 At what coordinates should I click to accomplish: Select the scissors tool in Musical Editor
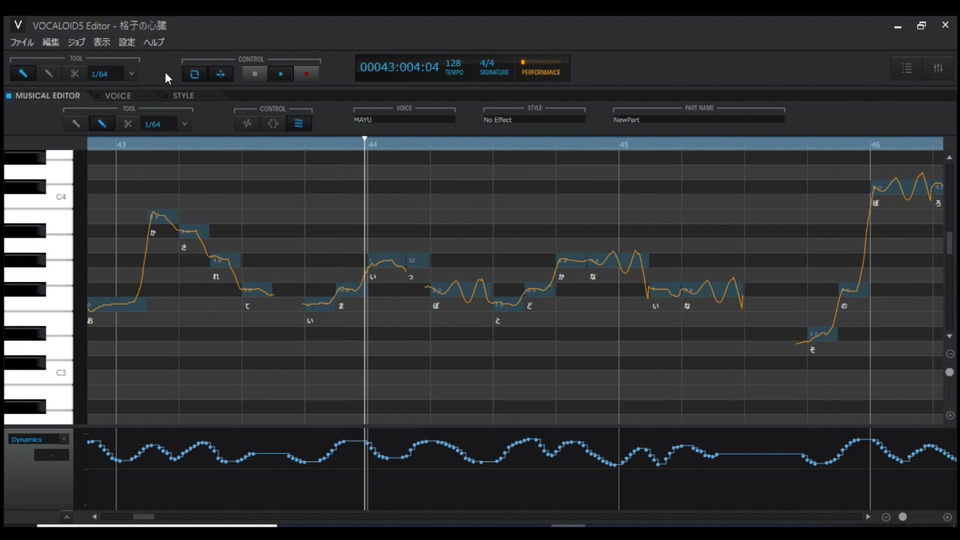127,124
